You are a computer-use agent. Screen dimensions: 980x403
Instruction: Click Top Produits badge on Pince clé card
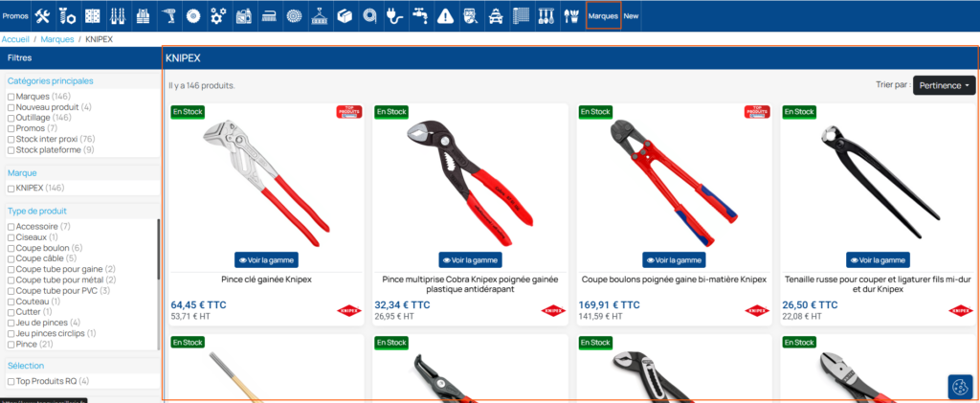349,112
